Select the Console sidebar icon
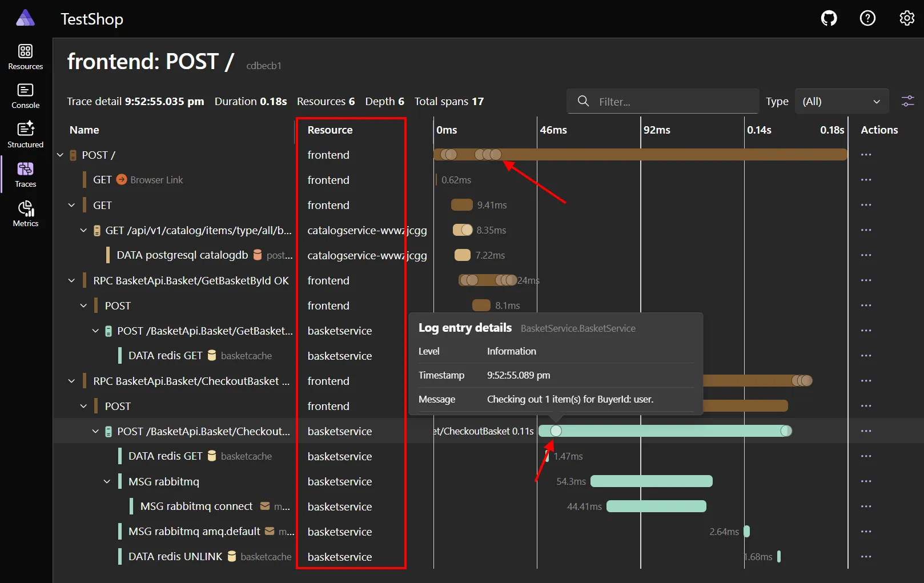Viewport: 924px width, 583px height. [x=25, y=95]
